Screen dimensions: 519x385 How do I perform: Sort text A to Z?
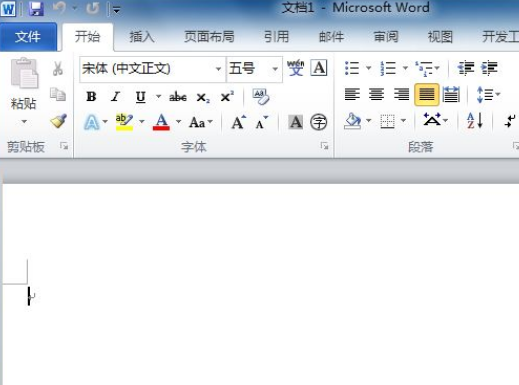(x=475, y=121)
